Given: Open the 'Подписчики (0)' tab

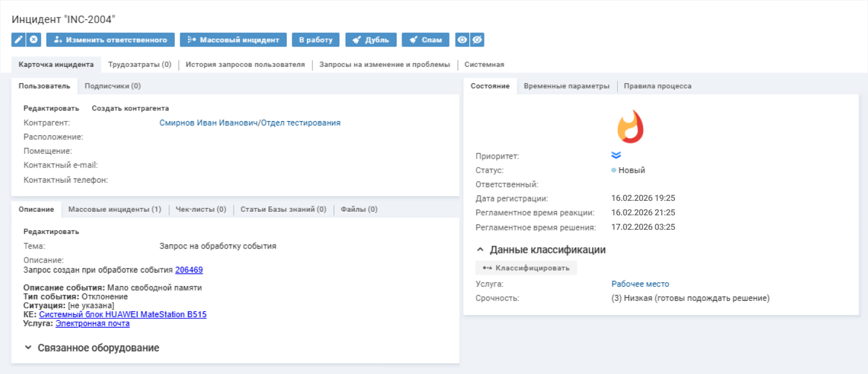Looking at the screenshot, I should point(113,86).
